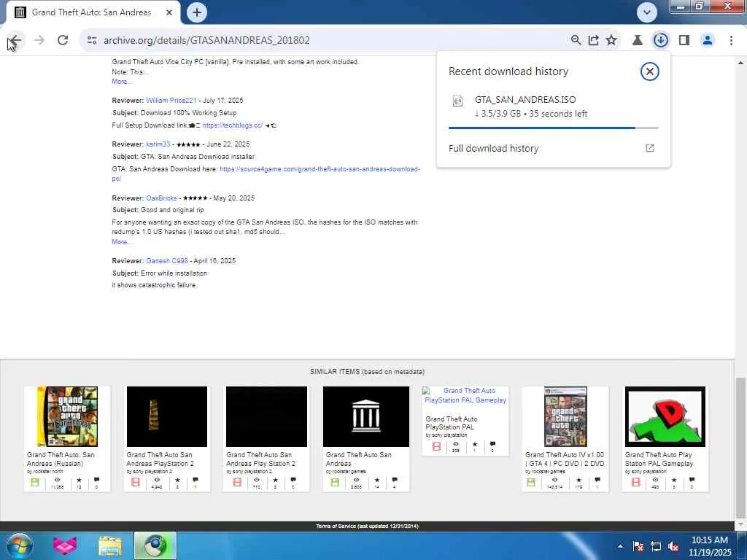Click software media icon on San Andreas (Russian) card

tap(35, 483)
